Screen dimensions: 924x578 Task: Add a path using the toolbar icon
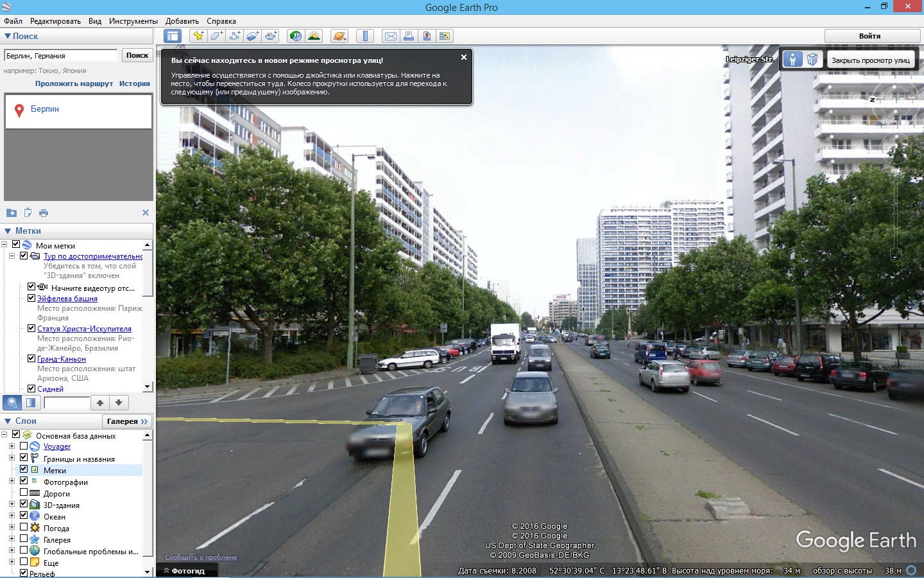click(235, 36)
